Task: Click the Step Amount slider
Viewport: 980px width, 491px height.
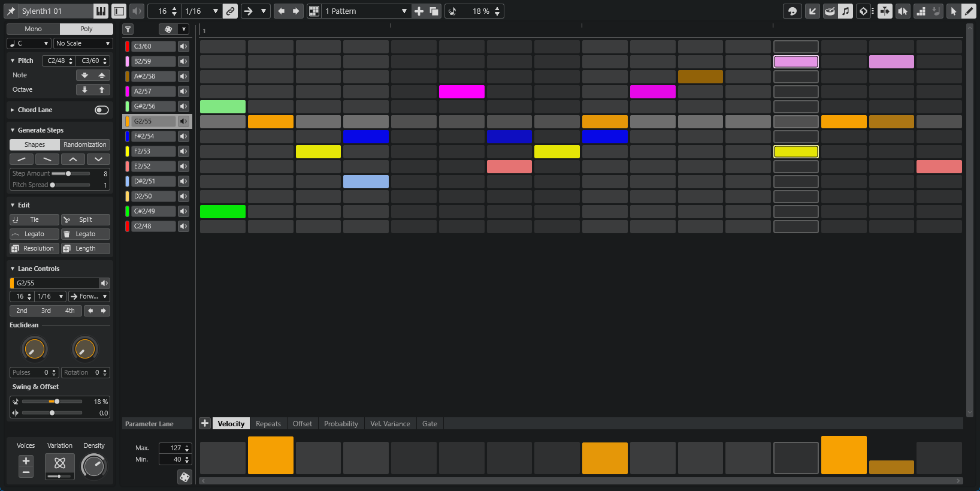Action: click(71, 173)
